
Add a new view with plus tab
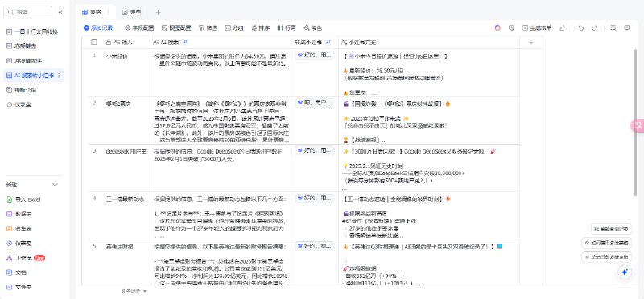tap(159, 12)
